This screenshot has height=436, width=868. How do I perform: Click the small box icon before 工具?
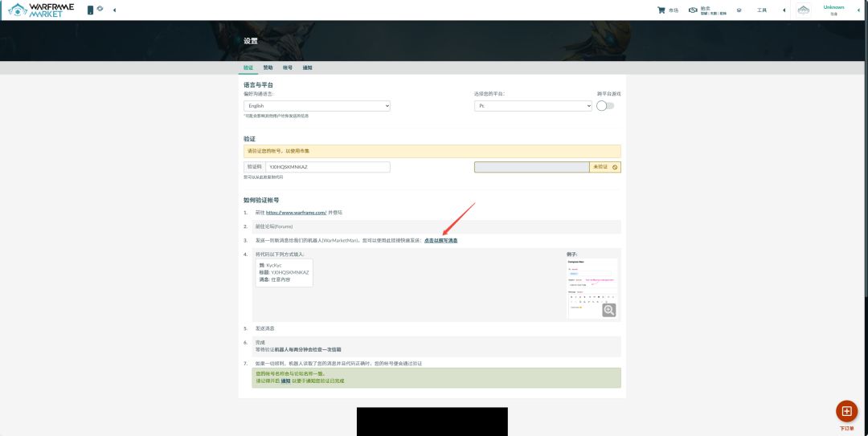[739, 10]
